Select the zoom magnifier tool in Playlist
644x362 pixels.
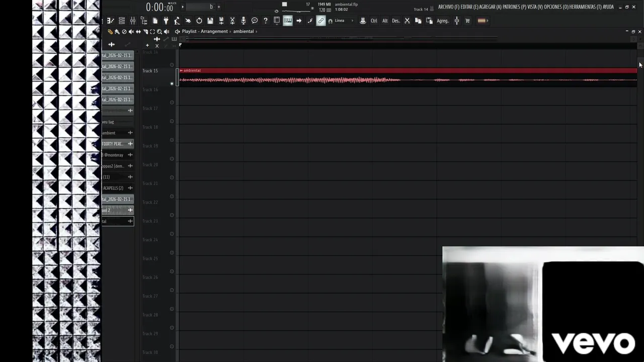pos(159,31)
